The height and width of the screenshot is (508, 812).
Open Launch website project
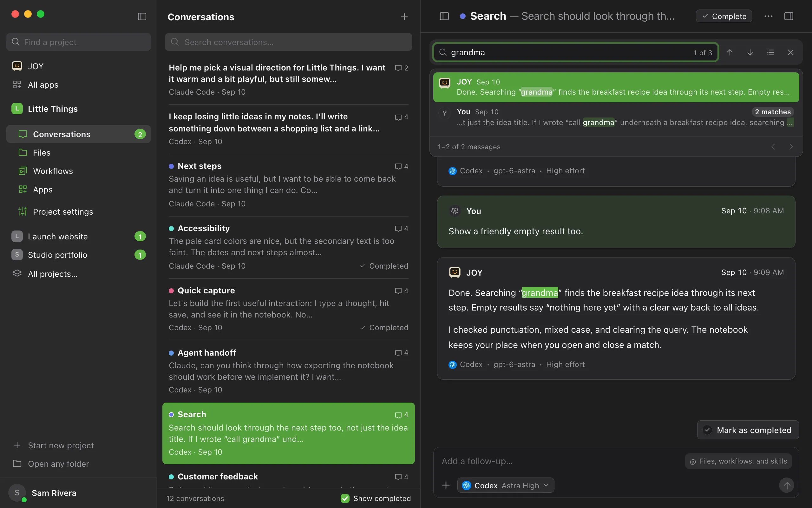(x=79, y=237)
